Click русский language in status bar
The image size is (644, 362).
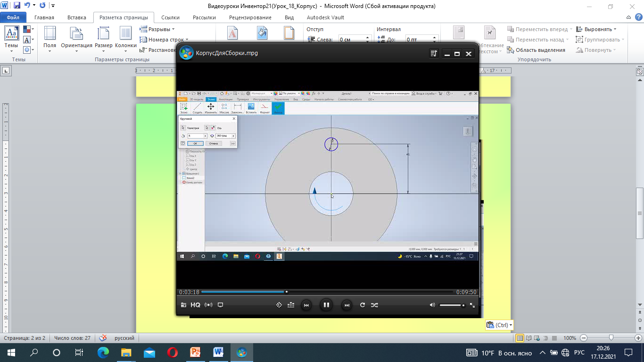[124, 338]
